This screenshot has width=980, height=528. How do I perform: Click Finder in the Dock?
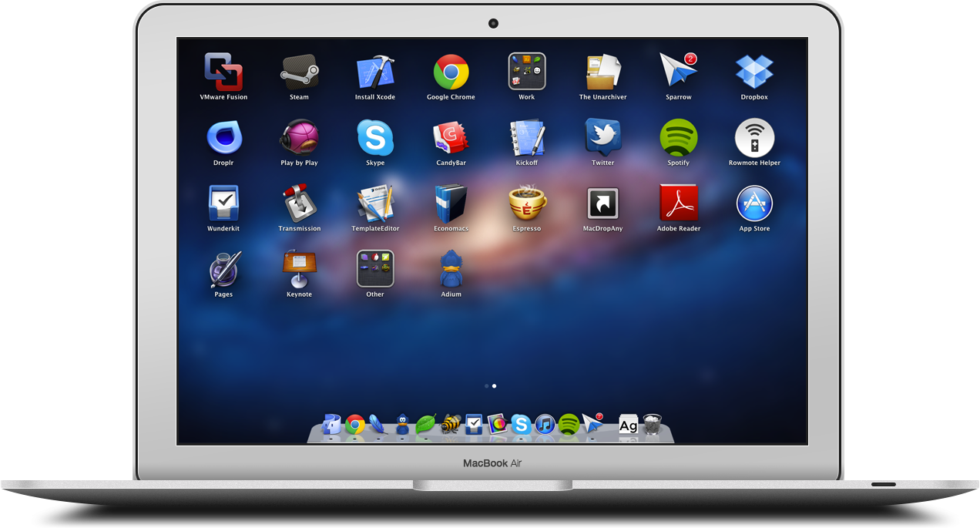[x=331, y=424]
